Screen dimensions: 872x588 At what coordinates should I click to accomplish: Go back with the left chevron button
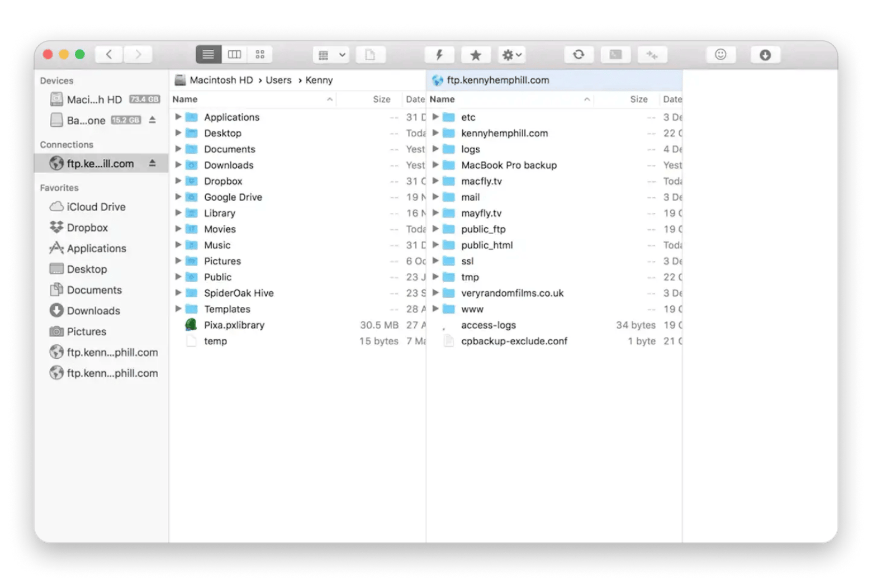click(110, 55)
